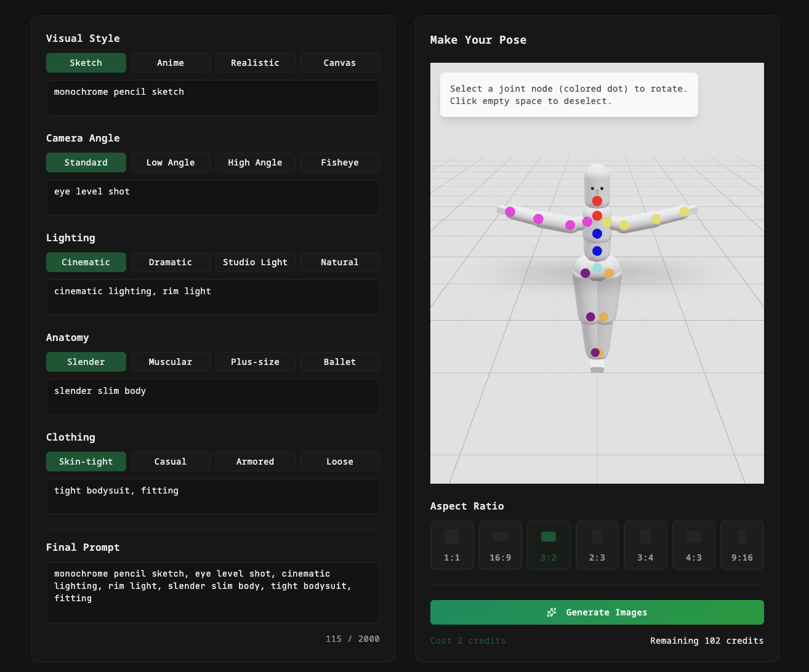Select the Fisheye camera angle
809x672 pixels.
[340, 162]
